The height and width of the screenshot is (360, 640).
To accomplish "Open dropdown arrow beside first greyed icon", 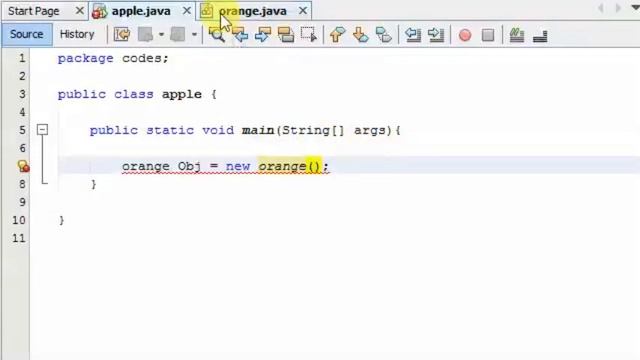I will [161, 35].
